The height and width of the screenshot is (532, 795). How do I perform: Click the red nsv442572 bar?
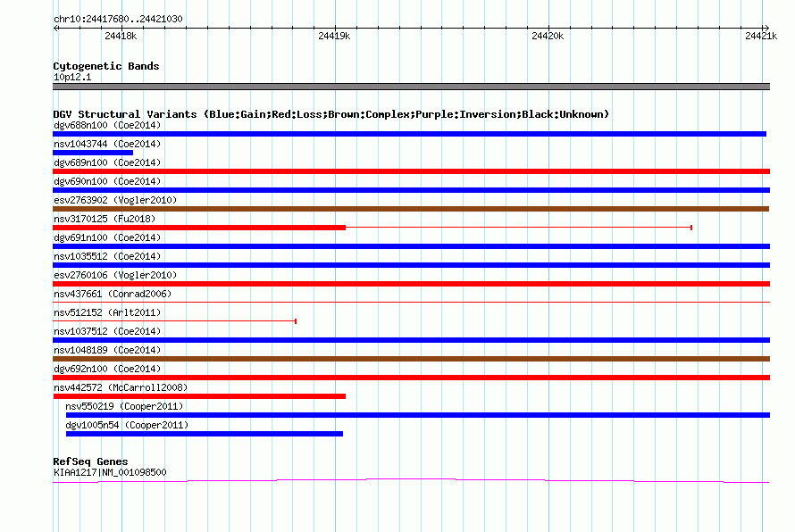click(199, 396)
